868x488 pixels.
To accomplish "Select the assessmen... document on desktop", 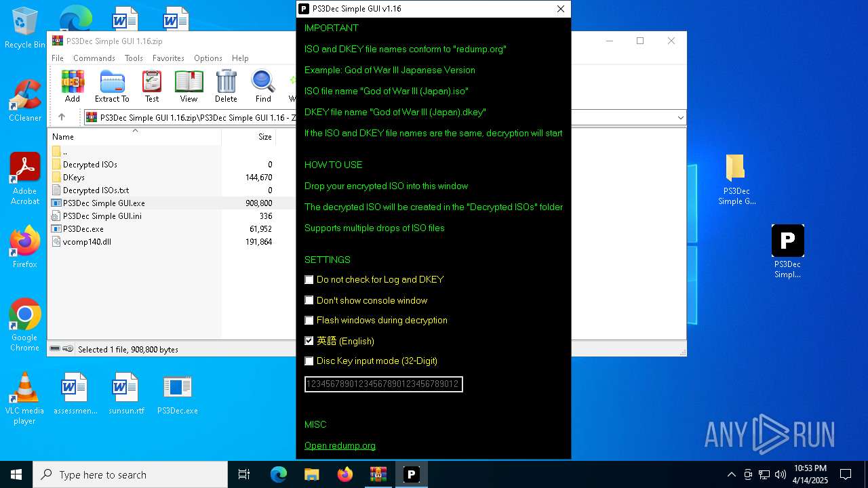I will tap(75, 394).
